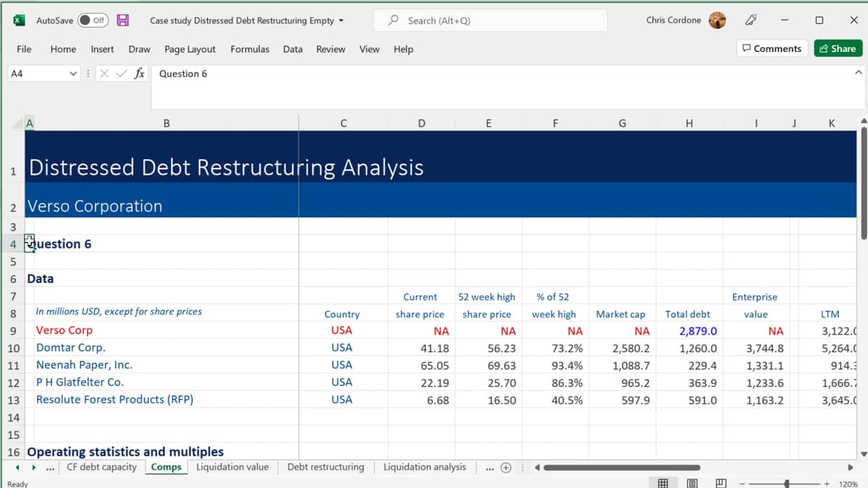Click the pen coming-soon features icon
The height and width of the screenshot is (488, 868).
[751, 20]
